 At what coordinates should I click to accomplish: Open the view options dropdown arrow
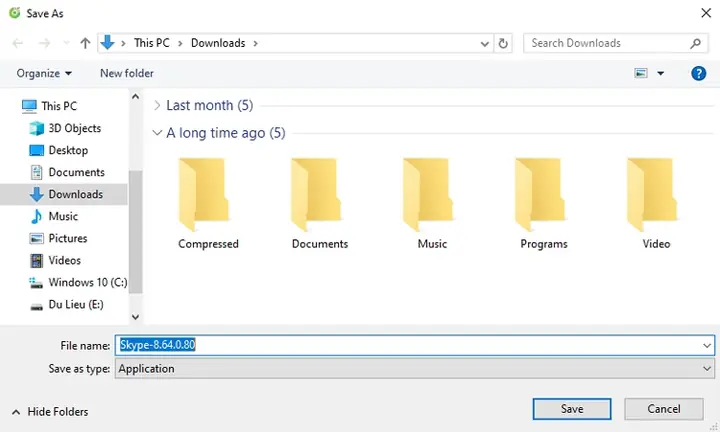(660, 73)
